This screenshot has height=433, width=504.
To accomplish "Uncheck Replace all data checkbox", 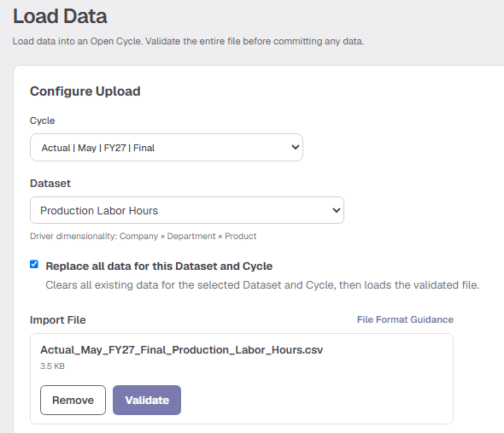I will (x=34, y=264).
